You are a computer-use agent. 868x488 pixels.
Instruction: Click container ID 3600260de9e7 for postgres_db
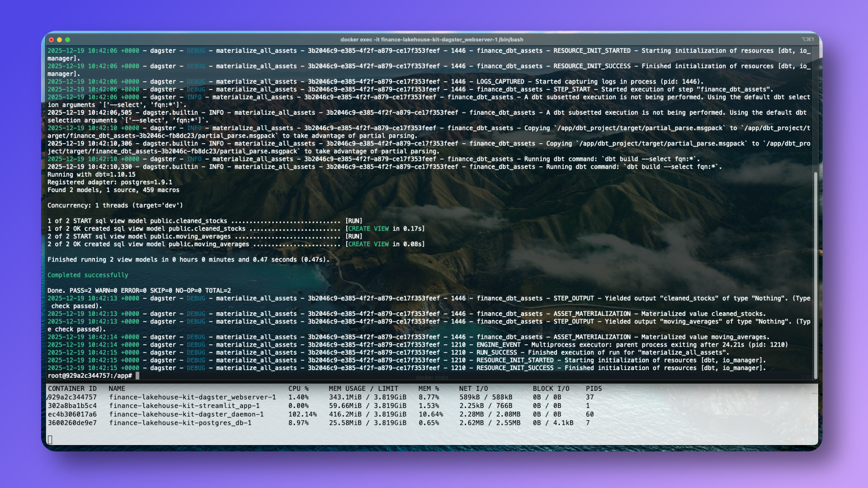pos(72,423)
